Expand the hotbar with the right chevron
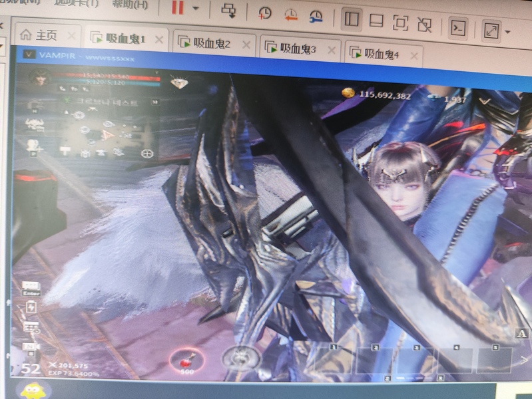This screenshot has height=399, width=532. coord(525,359)
